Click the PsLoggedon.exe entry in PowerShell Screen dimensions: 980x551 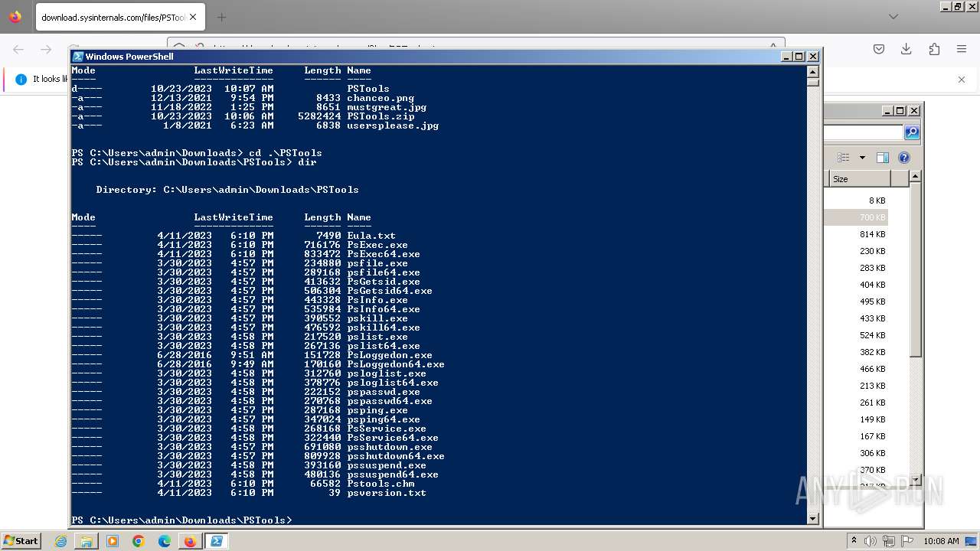pyautogui.click(x=390, y=355)
